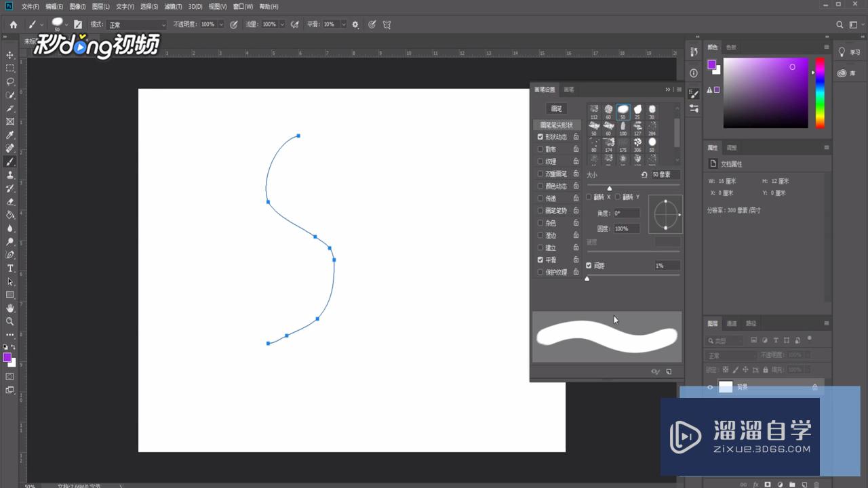868x488 pixels.
Task: Open the 文件(F) menu
Action: (30, 6)
